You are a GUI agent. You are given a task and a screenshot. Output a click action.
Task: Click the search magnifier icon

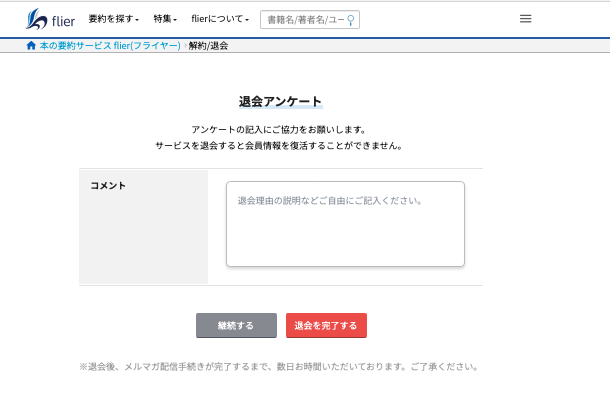pyautogui.click(x=351, y=20)
